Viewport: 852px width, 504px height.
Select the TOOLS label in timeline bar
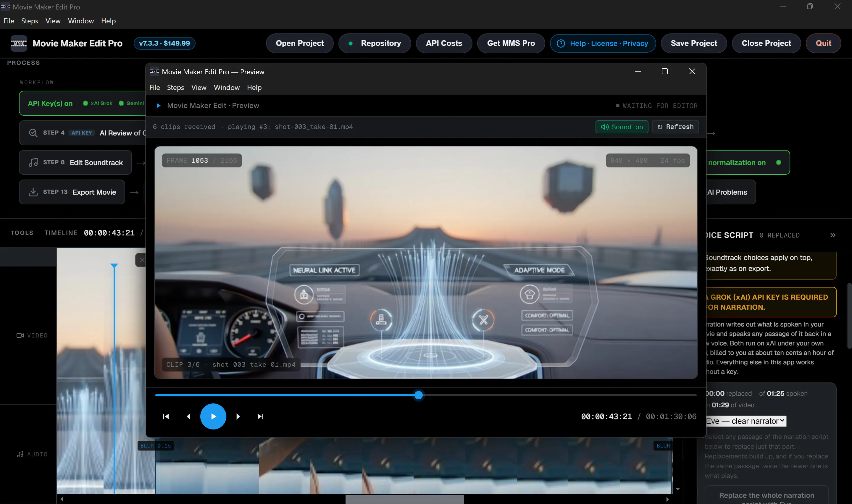(22, 233)
